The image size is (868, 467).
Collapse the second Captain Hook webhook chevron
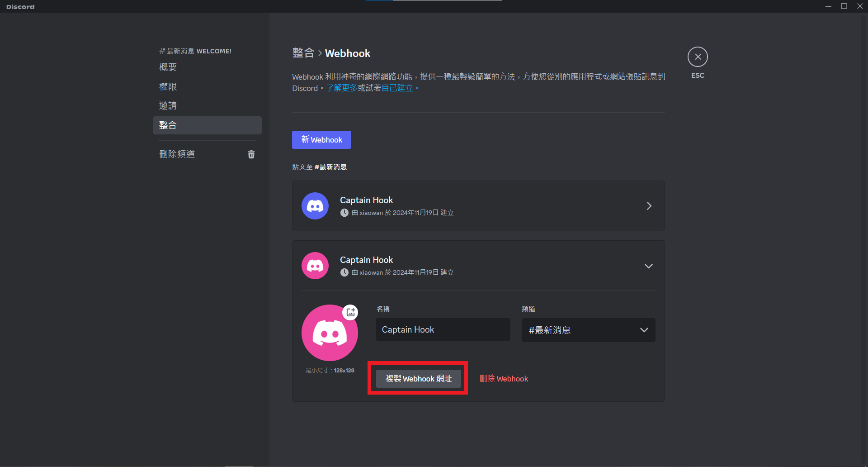pyautogui.click(x=649, y=266)
